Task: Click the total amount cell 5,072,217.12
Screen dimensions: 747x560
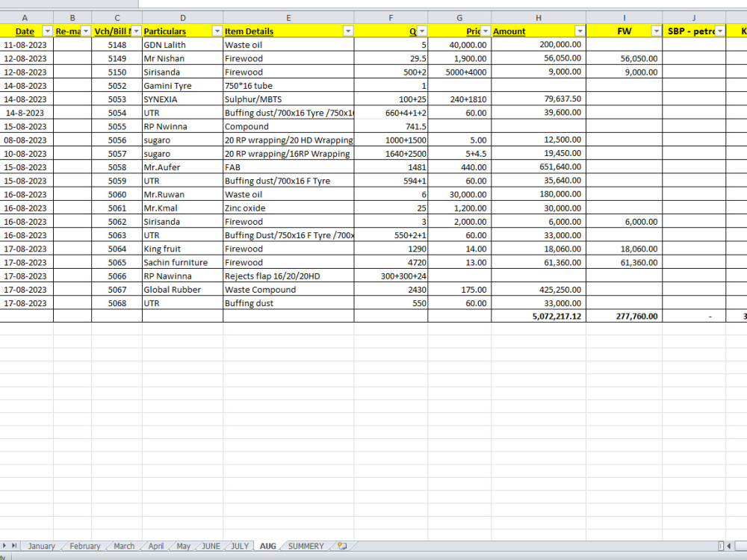Action: pyautogui.click(x=539, y=316)
